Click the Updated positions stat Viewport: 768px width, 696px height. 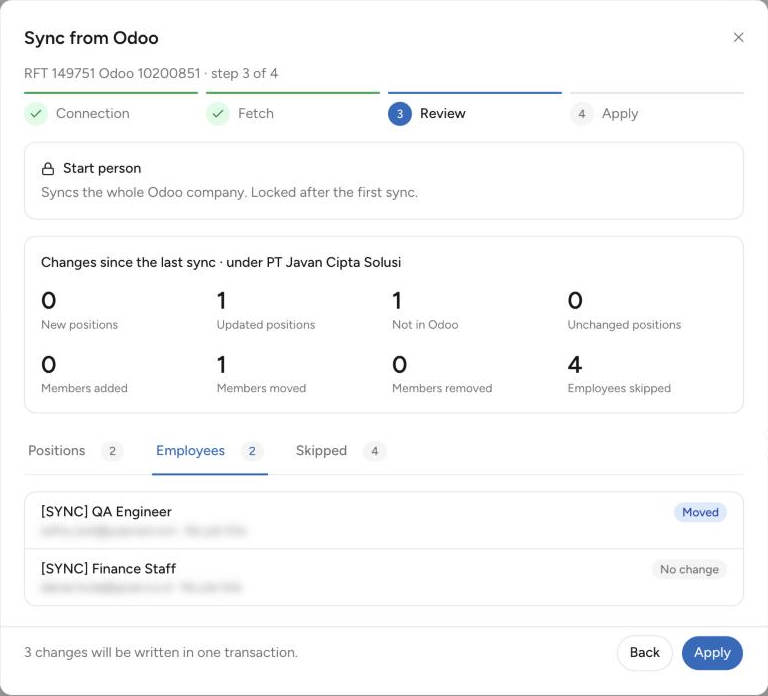click(265, 311)
